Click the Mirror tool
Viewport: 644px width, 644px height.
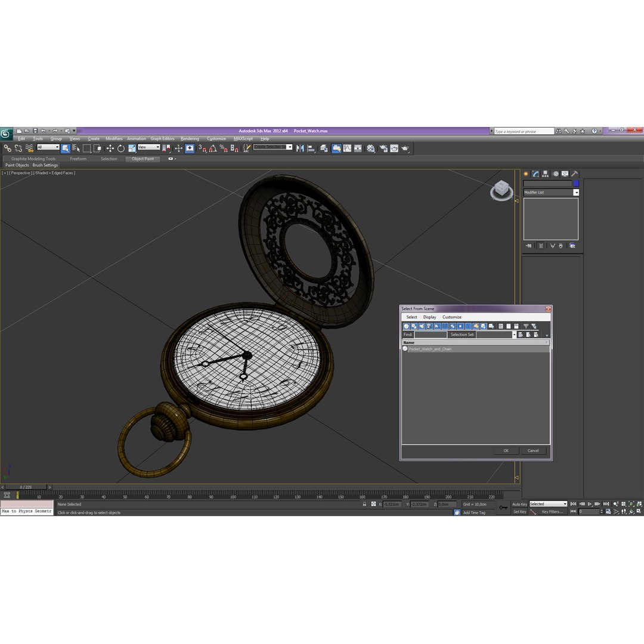[x=300, y=148]
